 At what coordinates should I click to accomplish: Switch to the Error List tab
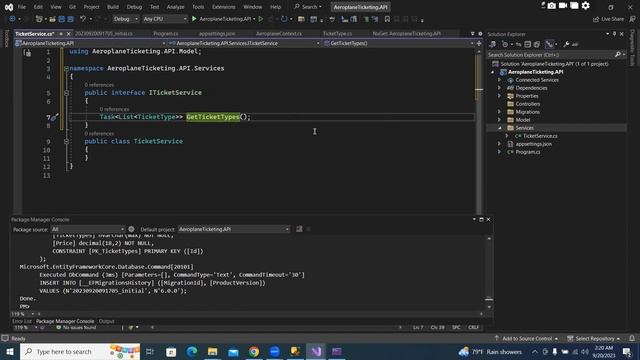[x=22, y=321]
